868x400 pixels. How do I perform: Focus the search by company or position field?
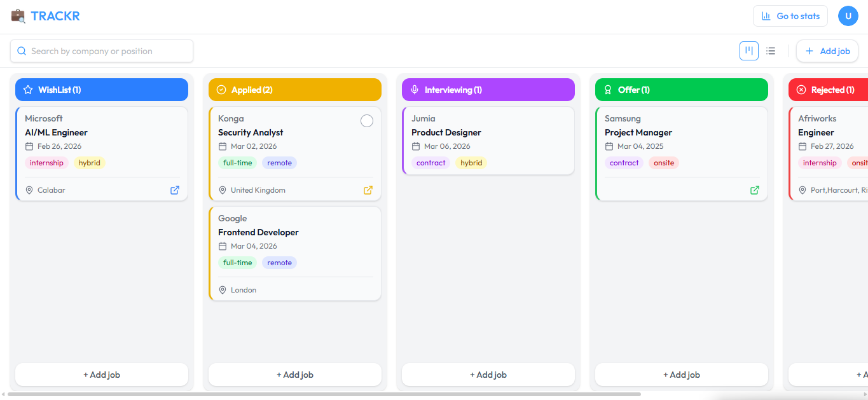tap(102, 51)
